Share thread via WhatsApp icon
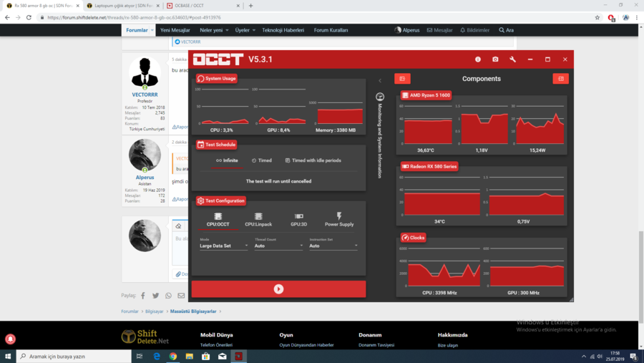This screenshot has height=363, width=644. click(168, 296)
